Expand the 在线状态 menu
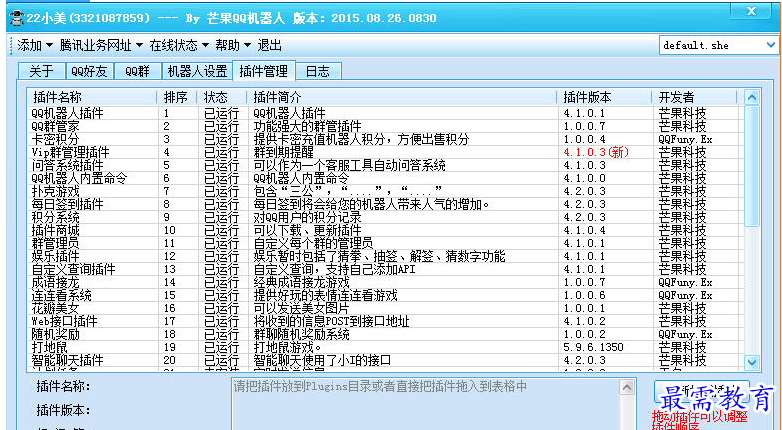Viewport: 782px width, 430px height. click(179, 45)
